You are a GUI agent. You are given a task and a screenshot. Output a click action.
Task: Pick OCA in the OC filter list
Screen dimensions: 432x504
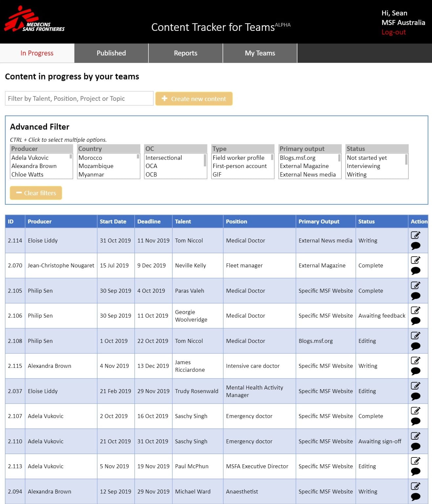click(151, 166)
